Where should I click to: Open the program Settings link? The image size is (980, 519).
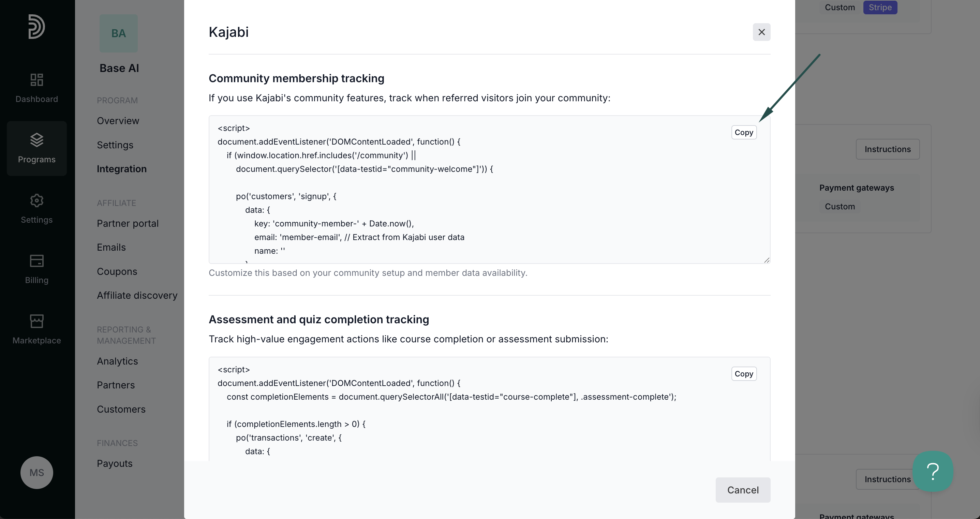[x=115, y=145]
